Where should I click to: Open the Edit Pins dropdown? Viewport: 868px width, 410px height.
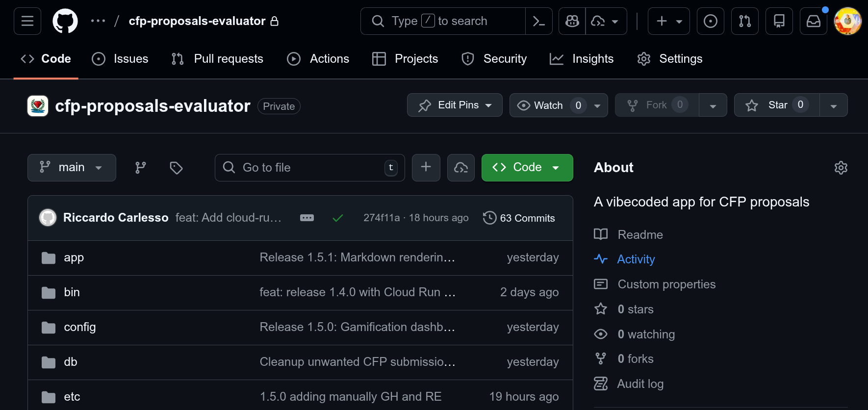pyautogui.click(x=455, y=105)
